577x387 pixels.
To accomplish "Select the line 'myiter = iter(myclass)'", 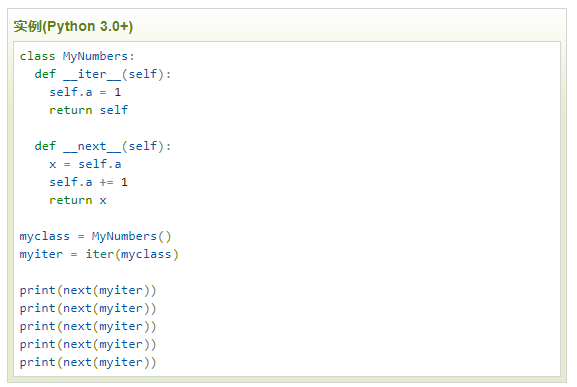I will coord(99,254).
